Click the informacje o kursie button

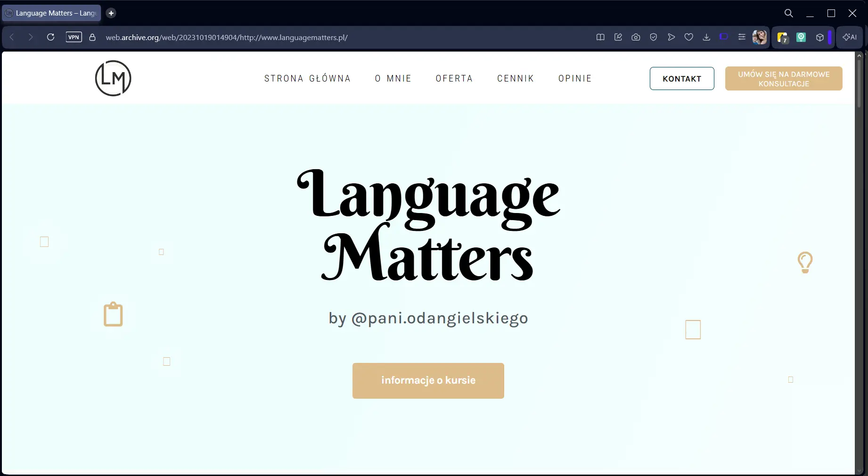click(428, 381)
